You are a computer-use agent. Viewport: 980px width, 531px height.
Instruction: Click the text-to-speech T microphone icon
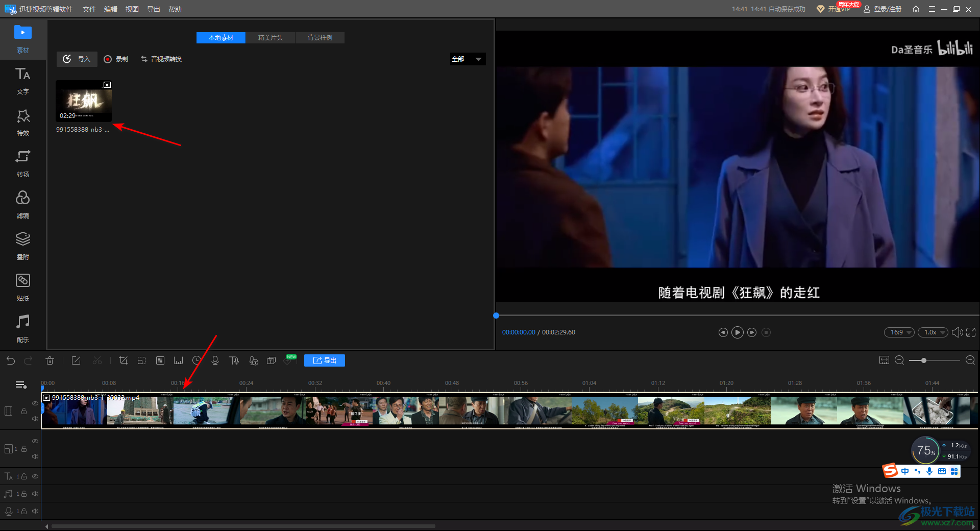coord(234,360)
